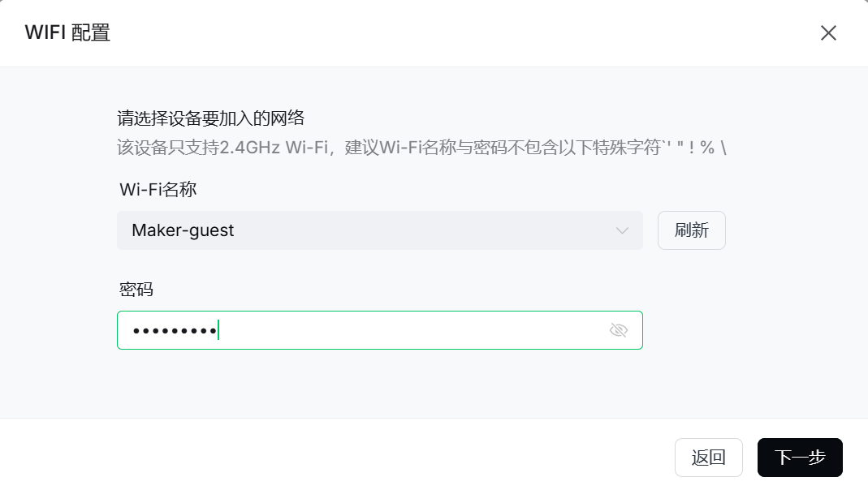This screenshot has height=490, width=868.
Task: Click the 刷新 refresh button
Action: point(691,230)
